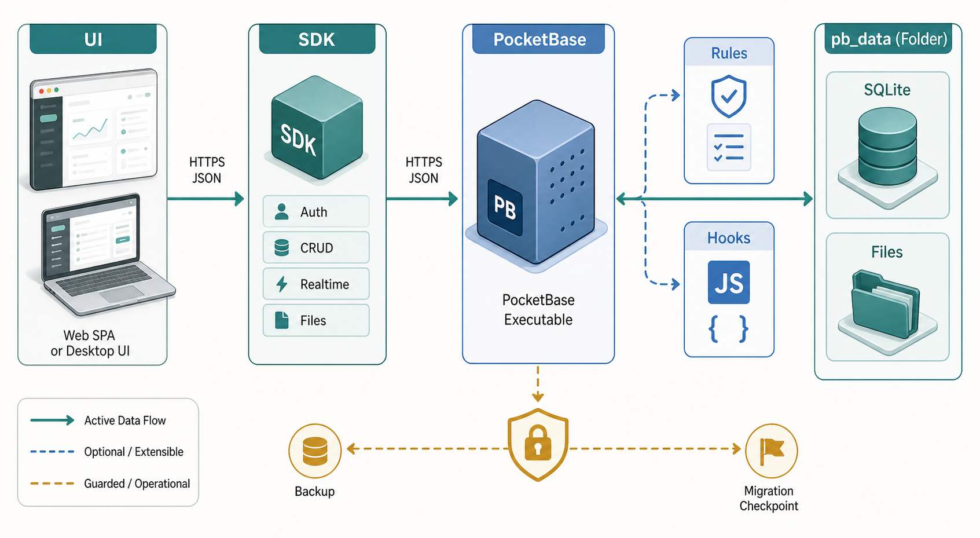Click the PocketBase panel header
The image size is (980, 538).
(539, 39)
